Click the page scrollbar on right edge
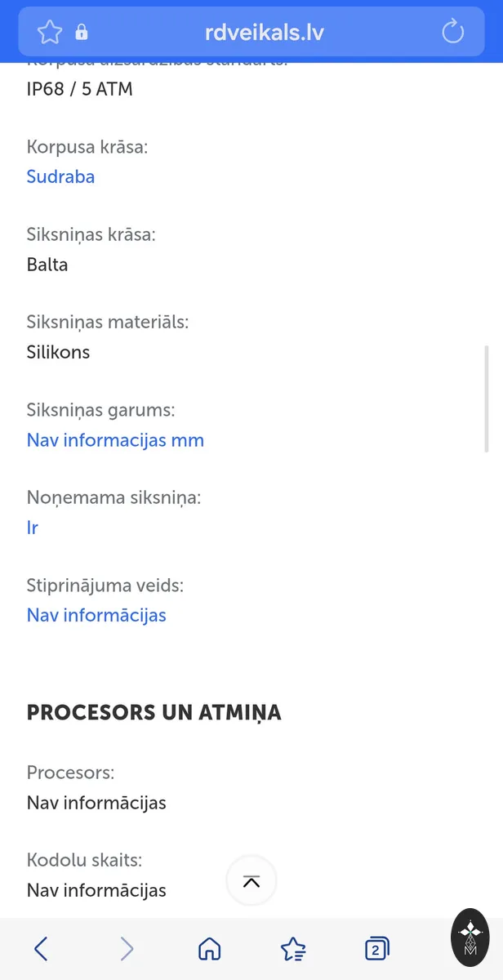Image resolution: width=503 pixels, height=980 pixels. point(487,399)
